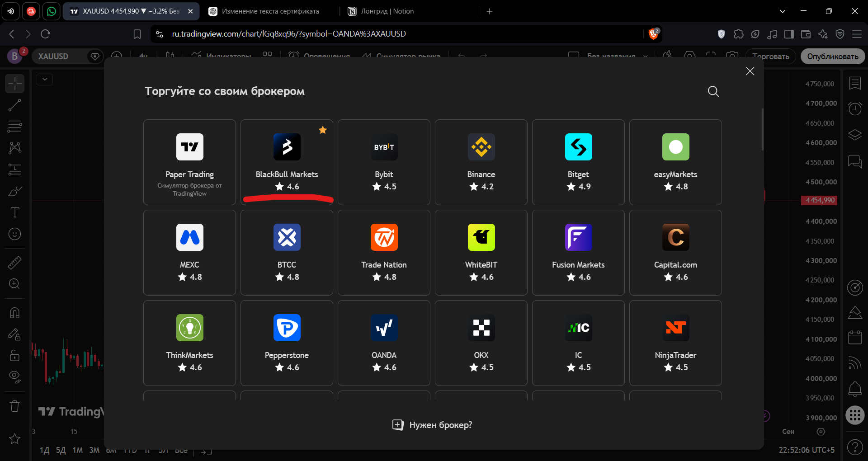
Task: Reload the page in the browser
Action: [45, 34]
